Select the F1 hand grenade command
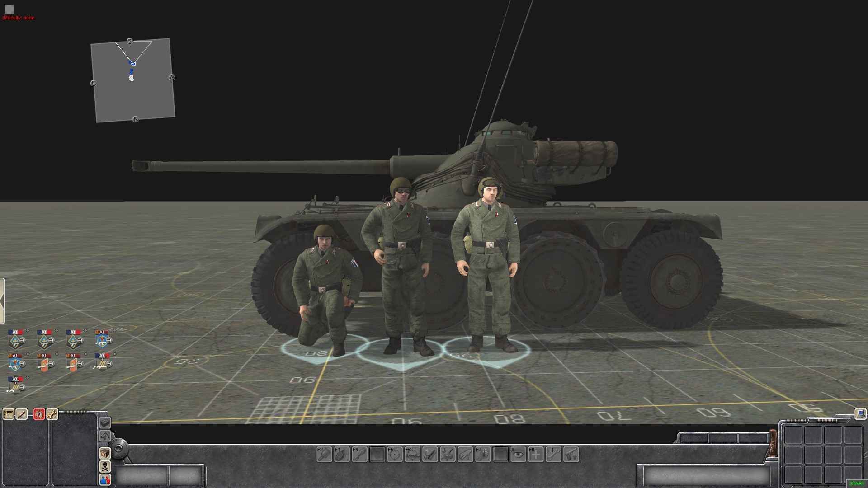This screenshot has height=488, width=868. [x=342, y=454]
